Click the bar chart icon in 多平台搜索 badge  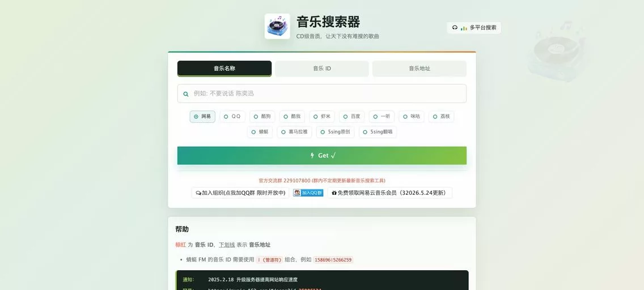(x=464, y=28)
